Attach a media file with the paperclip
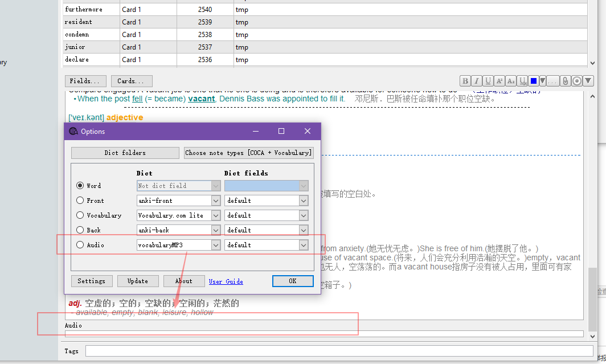The image size is (606, 364). (x=565, y=81)
